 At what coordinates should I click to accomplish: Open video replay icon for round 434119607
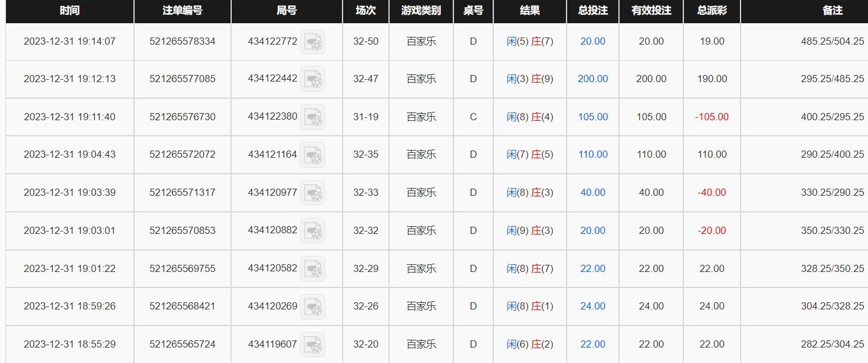tap(313, 345)
